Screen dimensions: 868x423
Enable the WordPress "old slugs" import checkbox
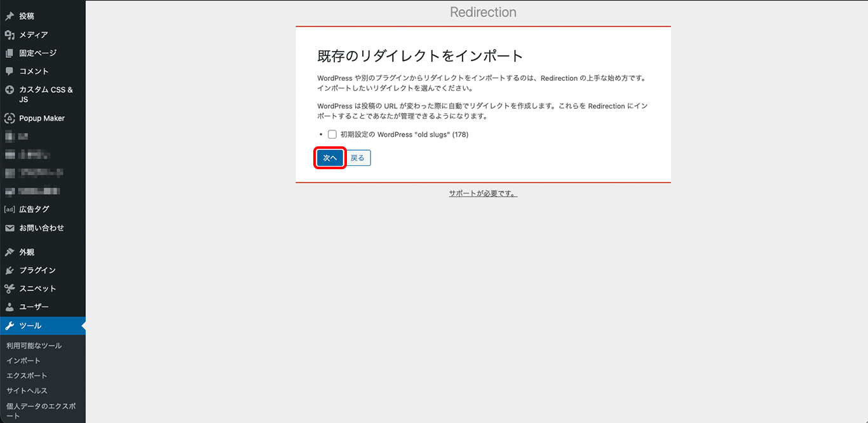tap(332, 134)
